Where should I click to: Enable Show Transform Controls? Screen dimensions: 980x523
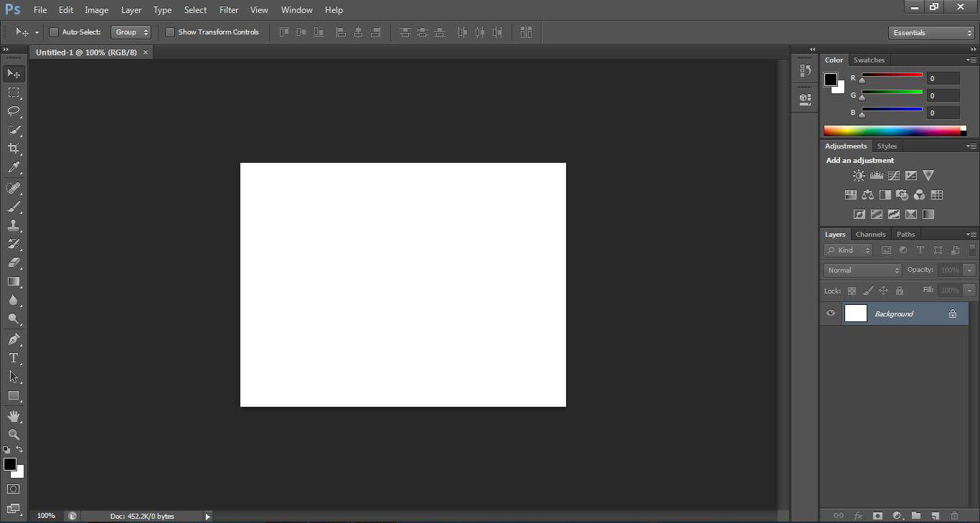coord(169,32)
